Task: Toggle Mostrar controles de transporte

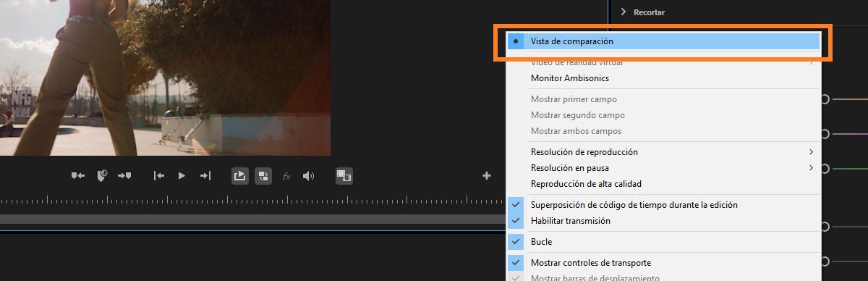Action: click(x=663, y=263)
